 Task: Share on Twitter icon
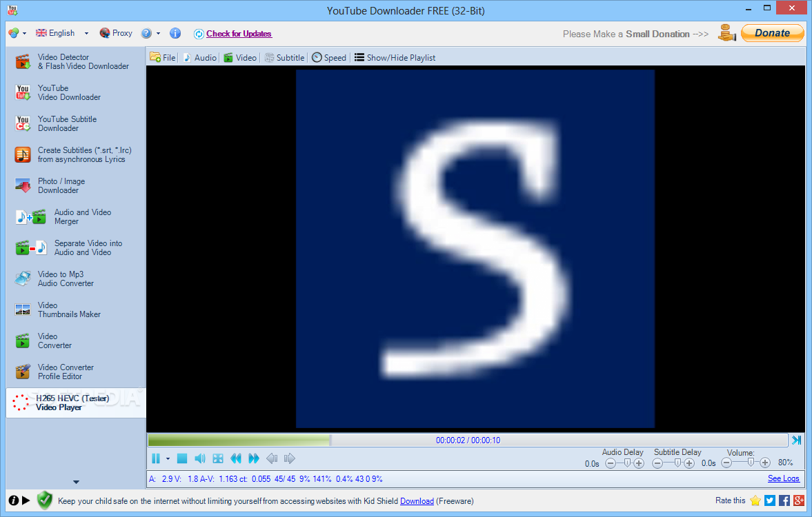click(x=770, y=500)
